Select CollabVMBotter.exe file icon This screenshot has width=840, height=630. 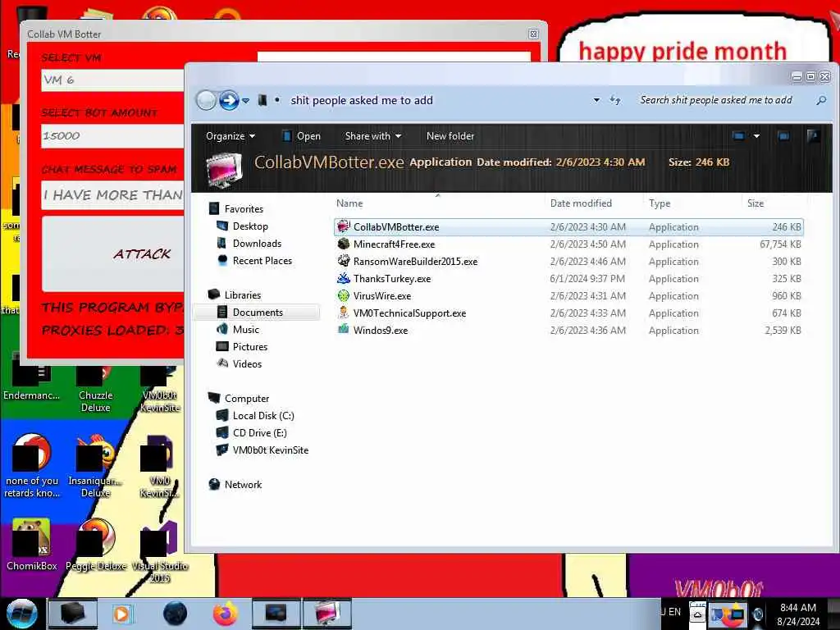point(344,226)
